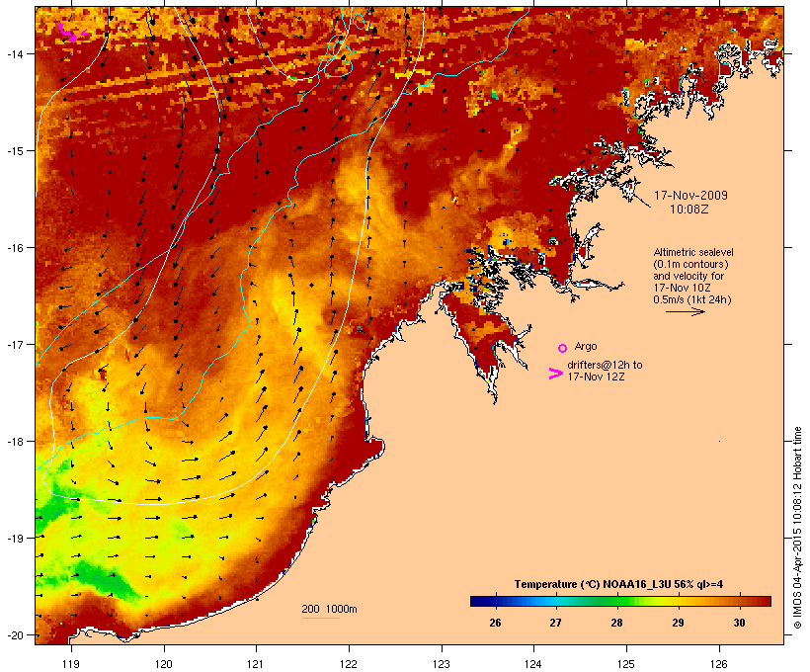Click the '124' longitude axis label
Viewport: 810px width, 672px height.
click(x=533, y=664)
